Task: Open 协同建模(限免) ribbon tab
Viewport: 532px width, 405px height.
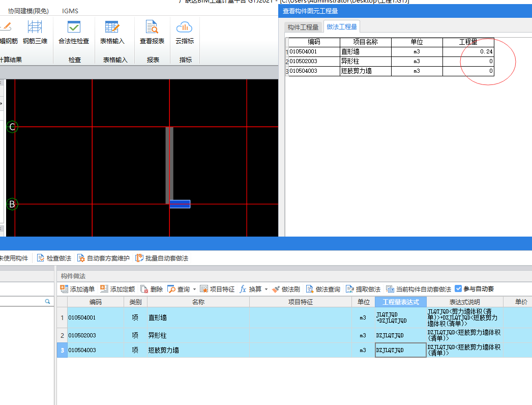Action: pos(28,11)
